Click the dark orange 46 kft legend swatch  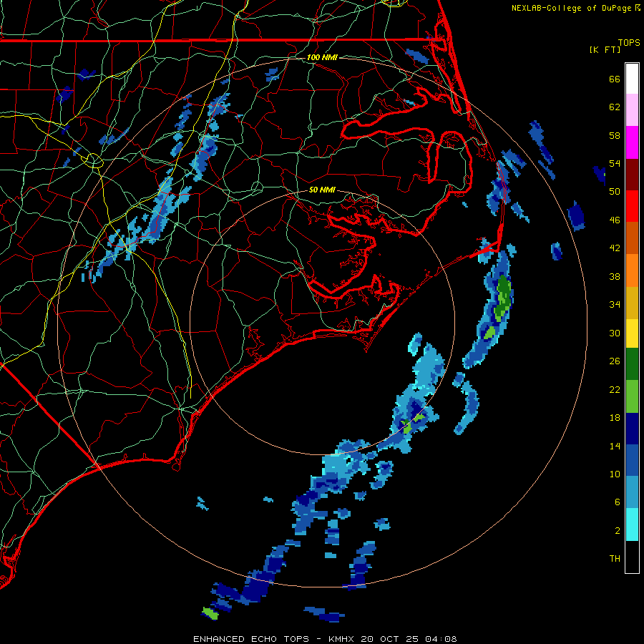(x=632, y=238)
